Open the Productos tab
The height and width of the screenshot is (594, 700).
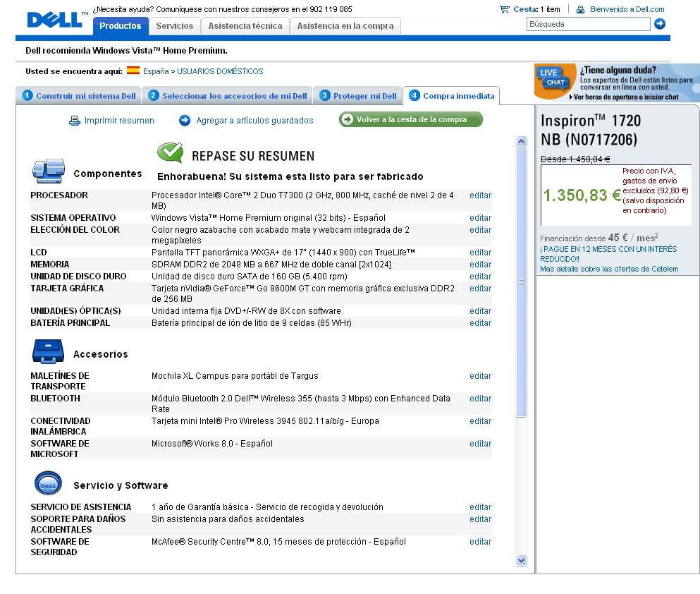point(120,26)
